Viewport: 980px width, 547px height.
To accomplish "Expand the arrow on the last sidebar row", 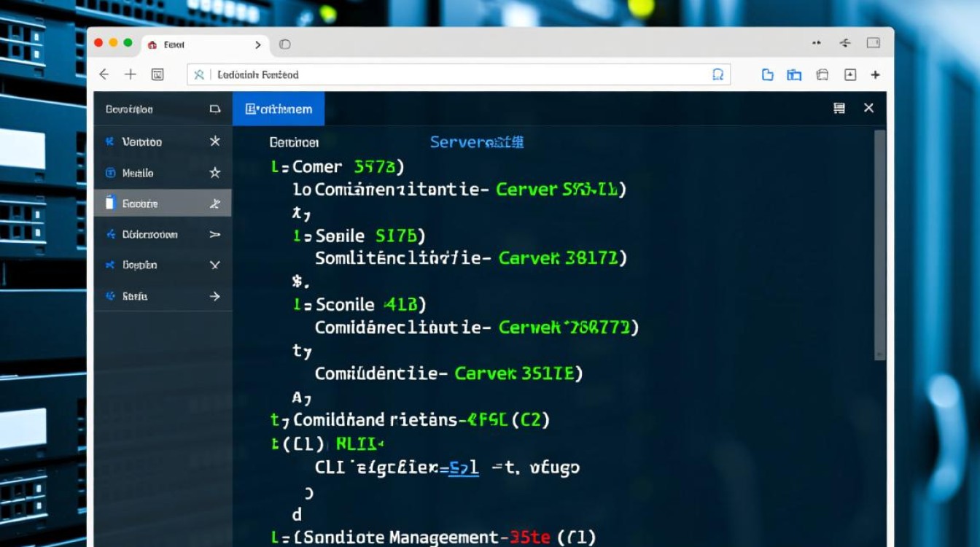I will (x=214, y=296).
